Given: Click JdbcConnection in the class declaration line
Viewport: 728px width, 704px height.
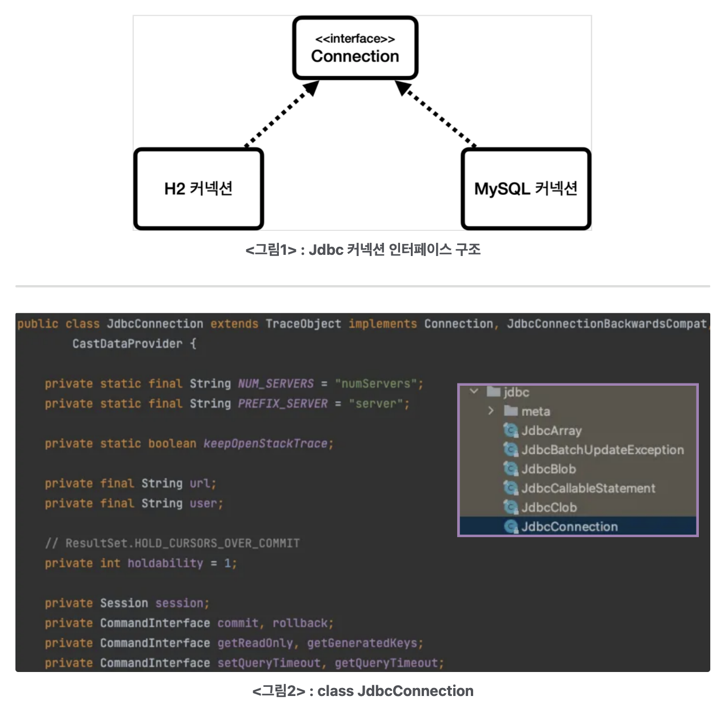Looking at the screenshot, I should pos(155,324).
